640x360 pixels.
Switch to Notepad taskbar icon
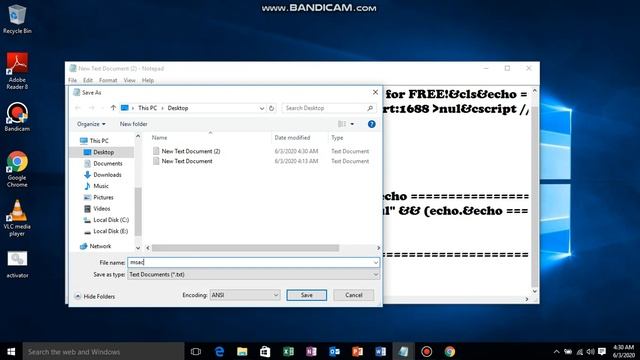click(x=403, y=351)
